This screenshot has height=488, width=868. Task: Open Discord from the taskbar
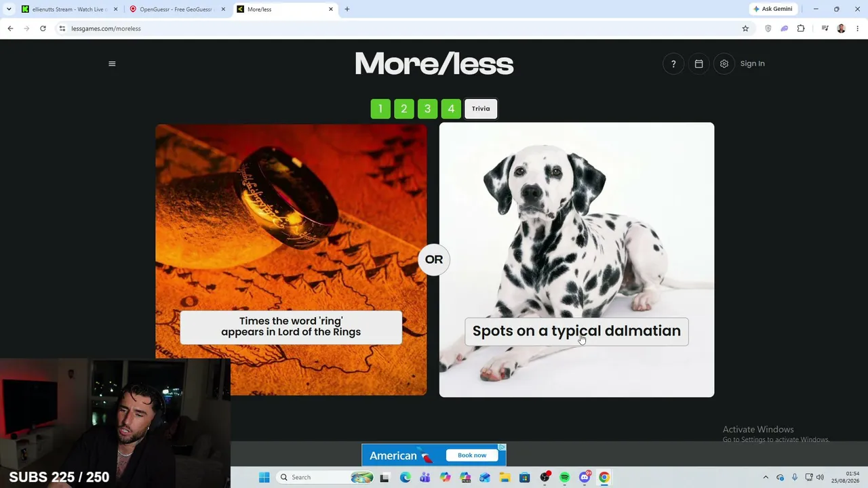click(x=585, y=477)
